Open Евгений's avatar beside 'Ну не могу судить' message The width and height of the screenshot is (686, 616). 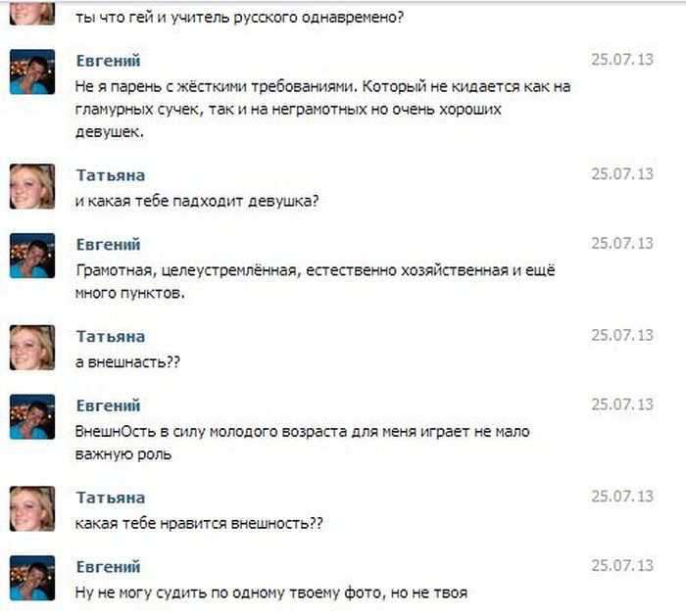[32, 578]
